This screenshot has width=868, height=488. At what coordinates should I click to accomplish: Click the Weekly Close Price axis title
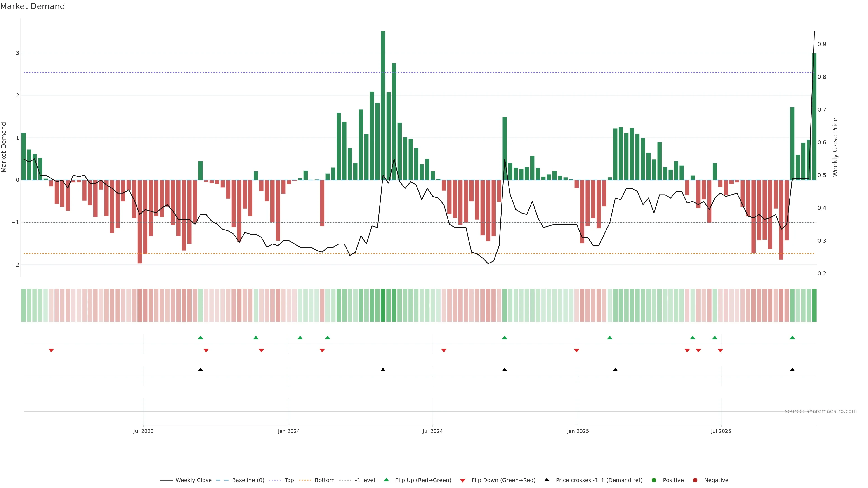point(835,147)
